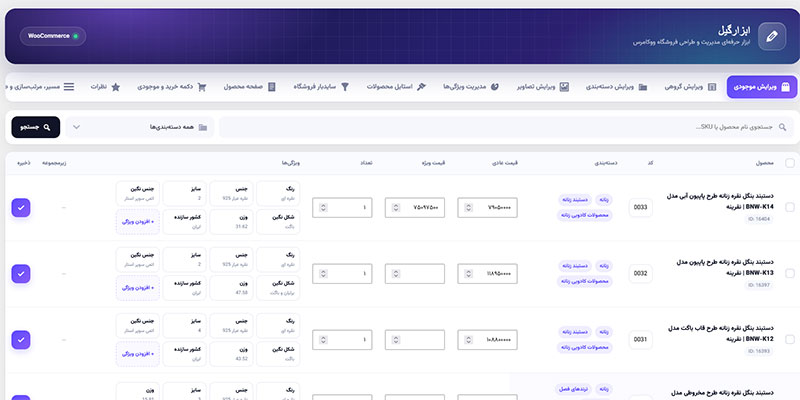Edit the SKU code field 0032
Viewport: 800px width, 400px height.
tap(640, 273)
